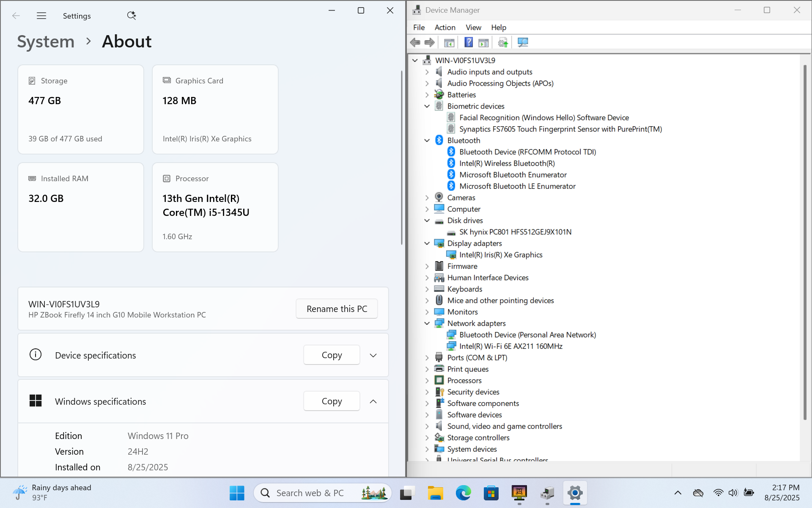
Task: Open the Settings hamburger navigation menu
Action: coord(41,16)
